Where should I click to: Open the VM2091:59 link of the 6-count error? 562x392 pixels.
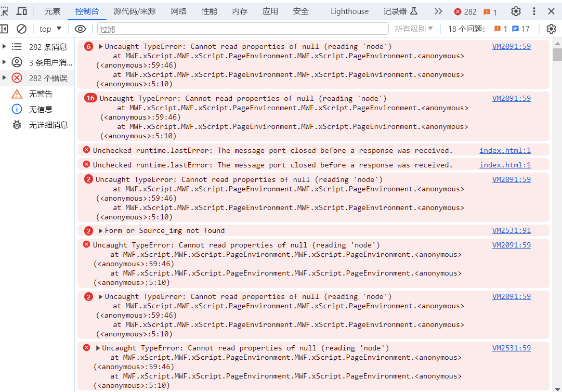point(512,47)
